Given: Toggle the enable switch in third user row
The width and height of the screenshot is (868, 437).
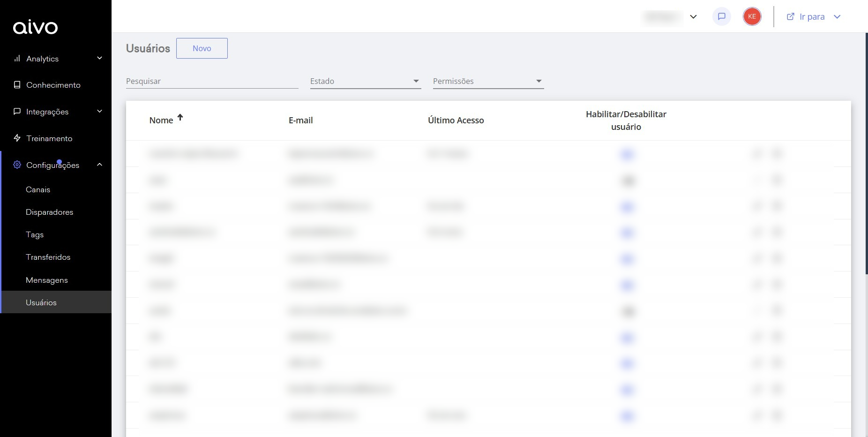Looking at the screenshot, I should click(627, 207).
